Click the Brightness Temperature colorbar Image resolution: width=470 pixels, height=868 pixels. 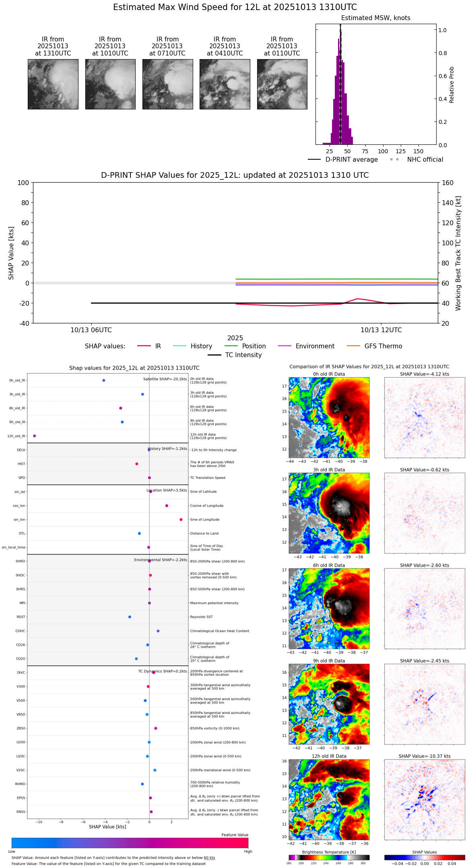pos(329,857)
